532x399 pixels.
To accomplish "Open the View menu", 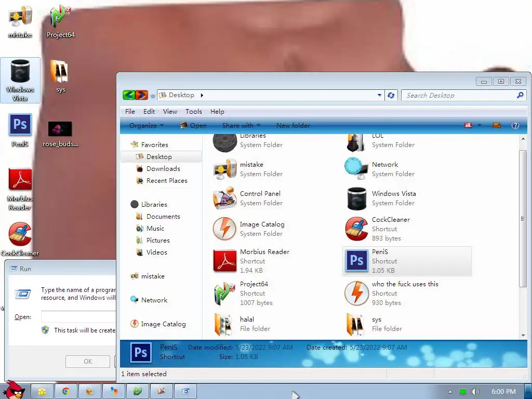I will point(170,112).
